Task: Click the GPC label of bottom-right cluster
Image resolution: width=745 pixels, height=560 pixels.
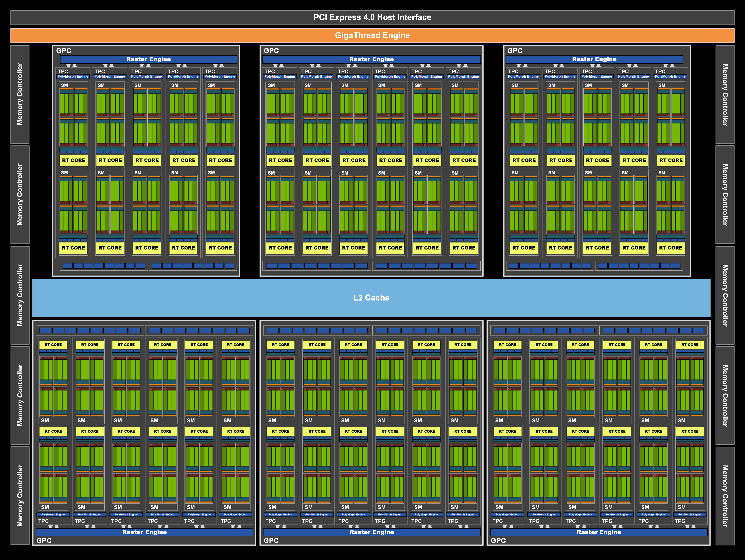Action: pos(498,540)
